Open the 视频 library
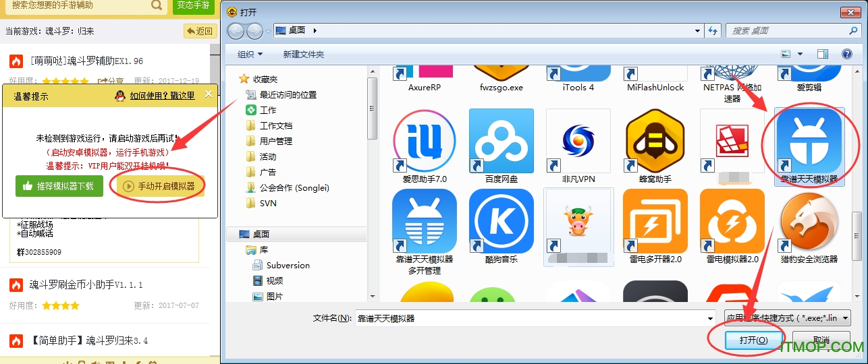The image size is (868, 364). tap(268, 280)
